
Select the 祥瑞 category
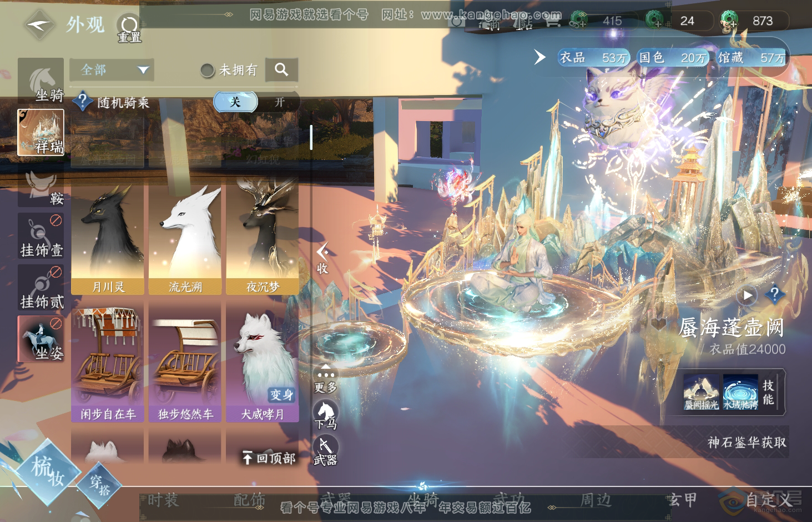click(41, 132)
